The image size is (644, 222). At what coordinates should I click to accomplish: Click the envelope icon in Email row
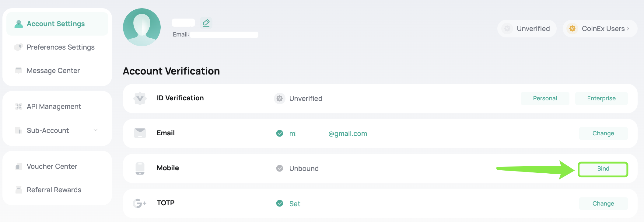[x=140, y=133]
